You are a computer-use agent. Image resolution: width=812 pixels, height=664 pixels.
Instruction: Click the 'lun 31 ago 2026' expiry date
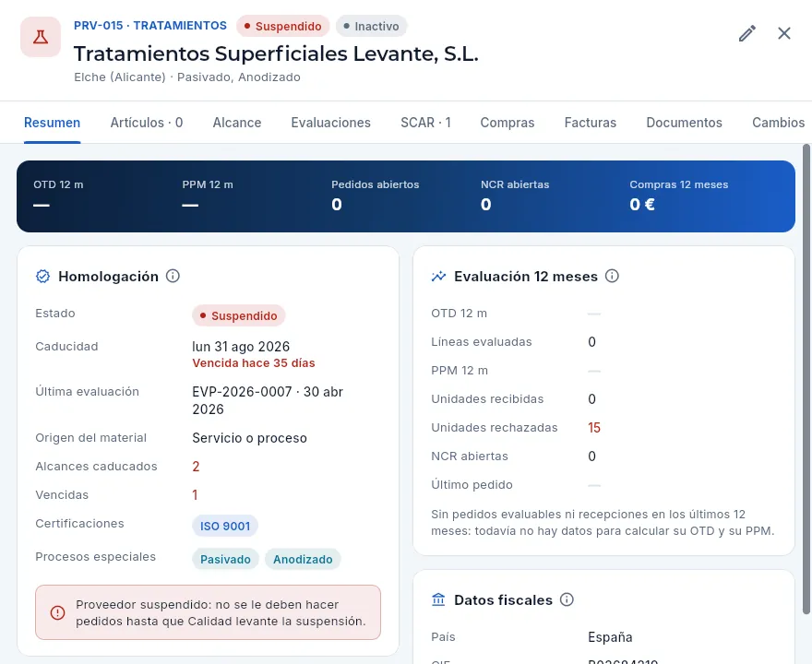(241, 346)
